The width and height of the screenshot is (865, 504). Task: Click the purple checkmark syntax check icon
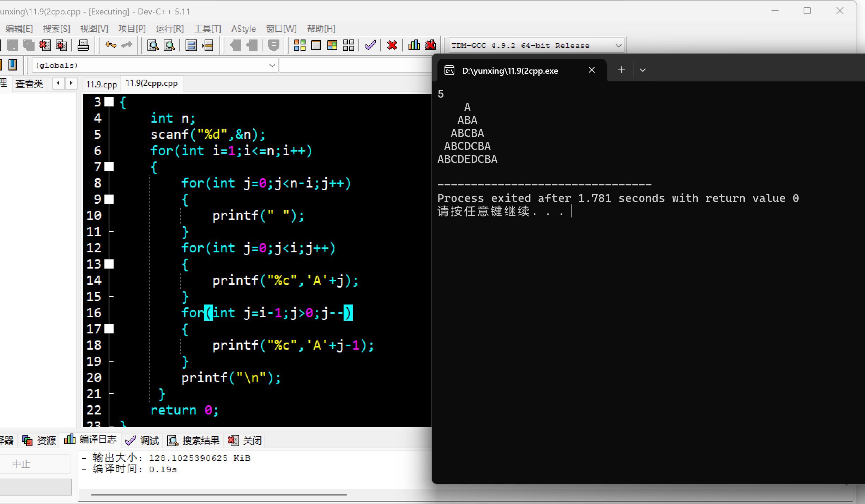point(370,45)
